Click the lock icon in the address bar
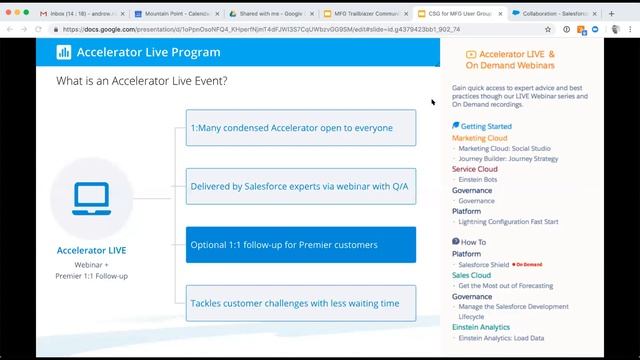Image resolution: width=640 pixels, height=360 pixels. coord(56,29)
